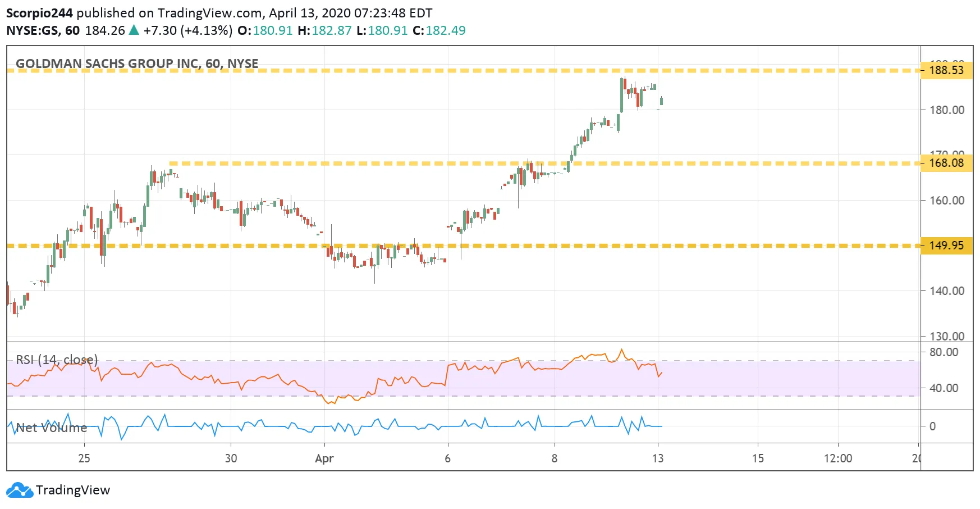The height and width of the screenshot is (509, 980).
Task: Click the Scorpio244 author name
Action: [39, 12]
